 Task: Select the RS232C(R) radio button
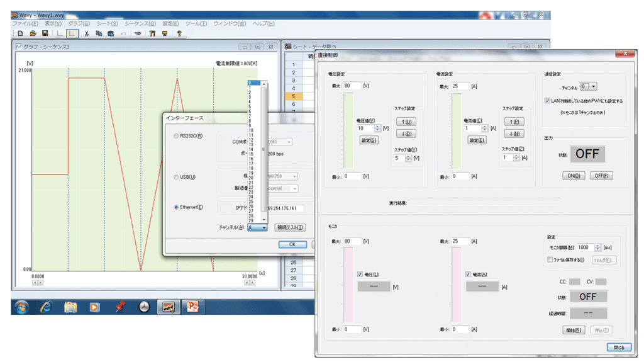coord(176,136)
